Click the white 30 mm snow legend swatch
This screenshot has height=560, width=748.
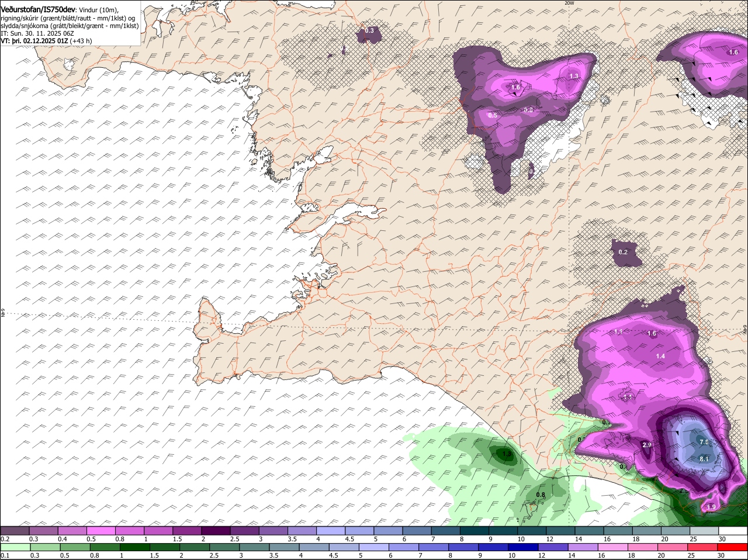pos(732,531)
